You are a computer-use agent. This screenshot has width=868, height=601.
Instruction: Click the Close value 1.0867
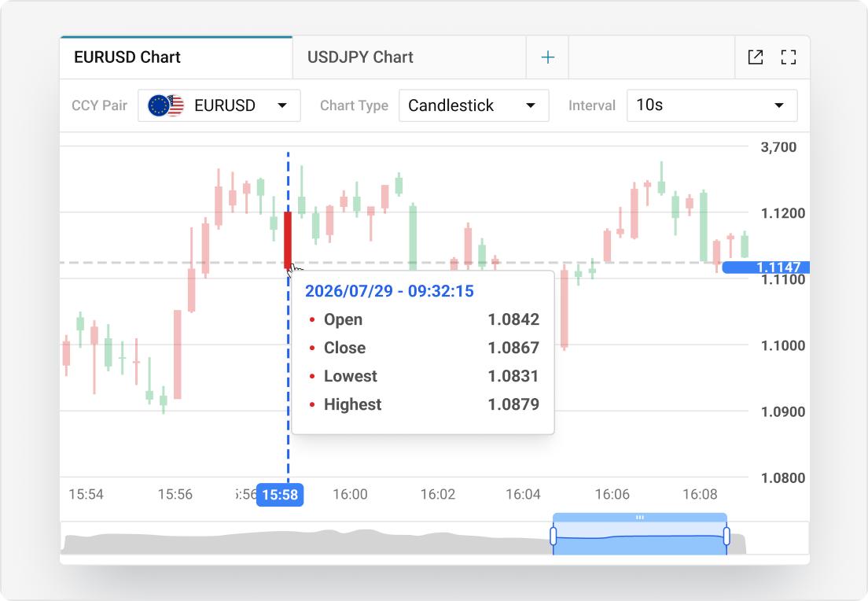click(x=513, y=348)
